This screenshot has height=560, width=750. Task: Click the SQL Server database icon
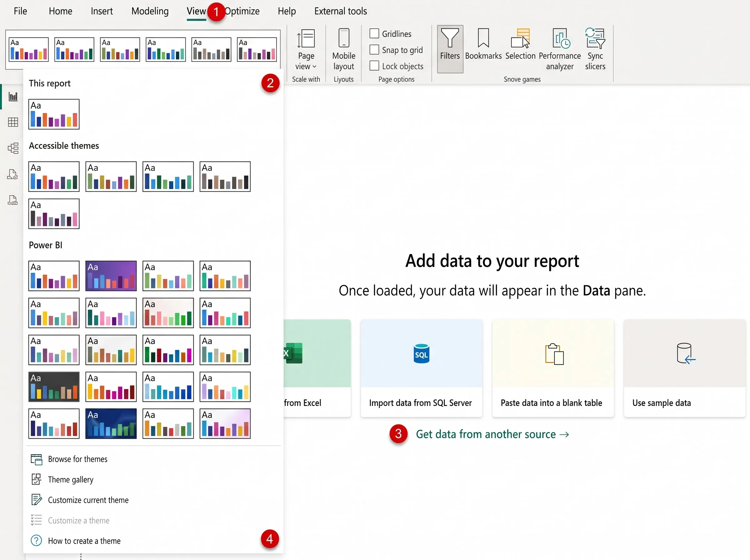pos(421,353)
